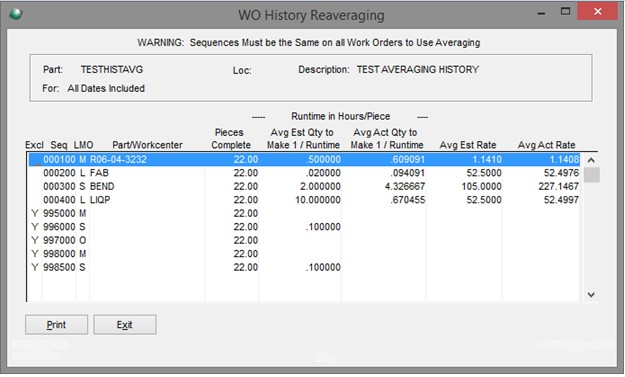The width and height of the screenshot is (625, 377).
Task: Click the list scrollbar up arrow
Action: point(591,160)
